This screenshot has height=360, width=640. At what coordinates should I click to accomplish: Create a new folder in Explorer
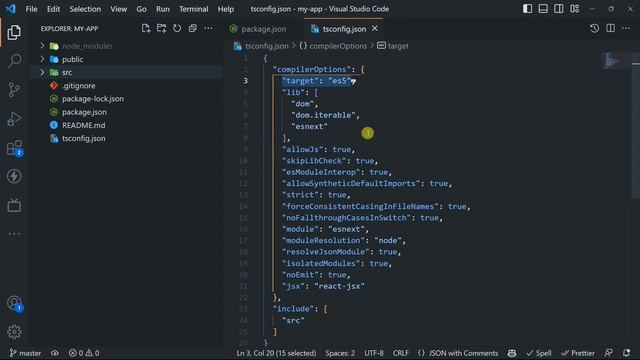pos(161,29)
